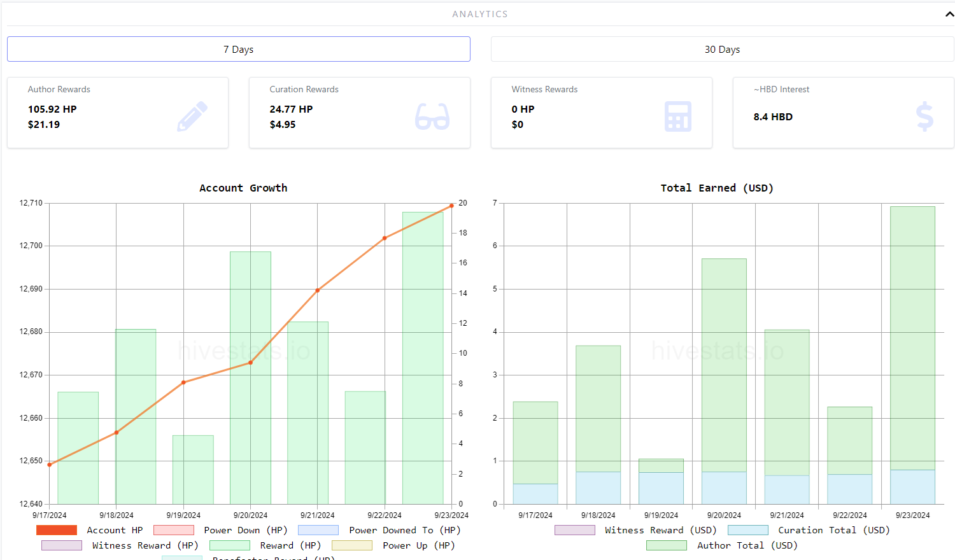Click the Reward (HP) legend label
This screenshot has width=955, height=560.
click(290, 545)
